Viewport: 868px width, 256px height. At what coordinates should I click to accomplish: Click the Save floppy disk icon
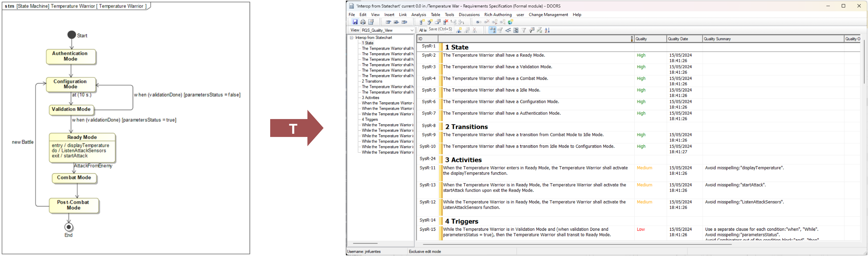point(355,22)
